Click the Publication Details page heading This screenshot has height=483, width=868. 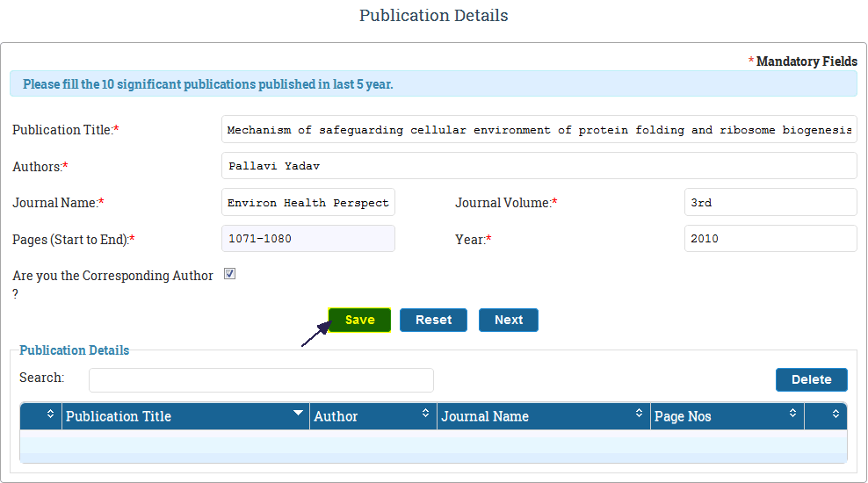tap(433, 16)
